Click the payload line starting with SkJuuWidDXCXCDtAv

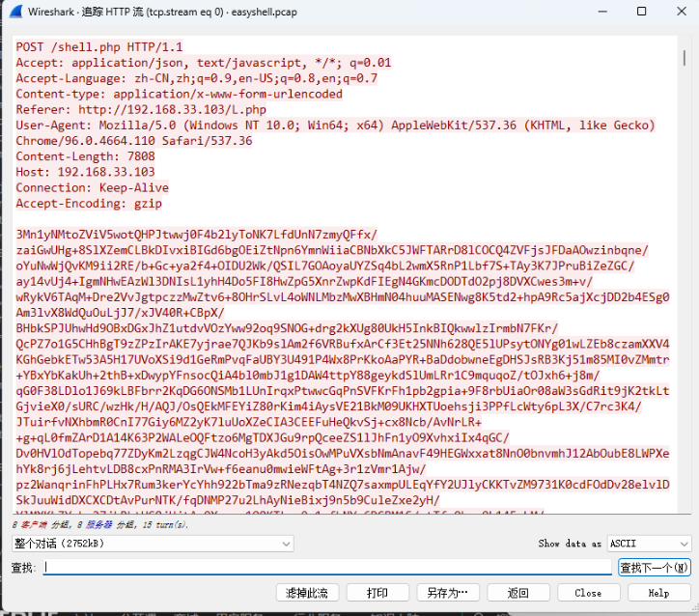pos(228,500)
